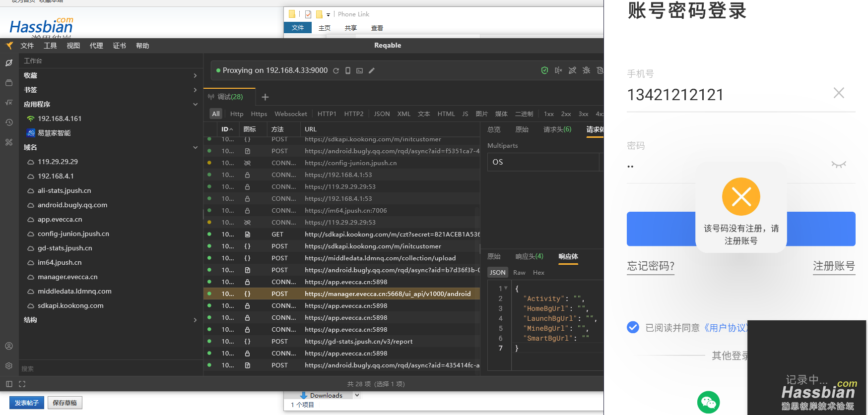Open the 共享 tab in the Explorer window
Image resolution: width=868 pixels, height=415 pixels.
click(x=351, y=28)
